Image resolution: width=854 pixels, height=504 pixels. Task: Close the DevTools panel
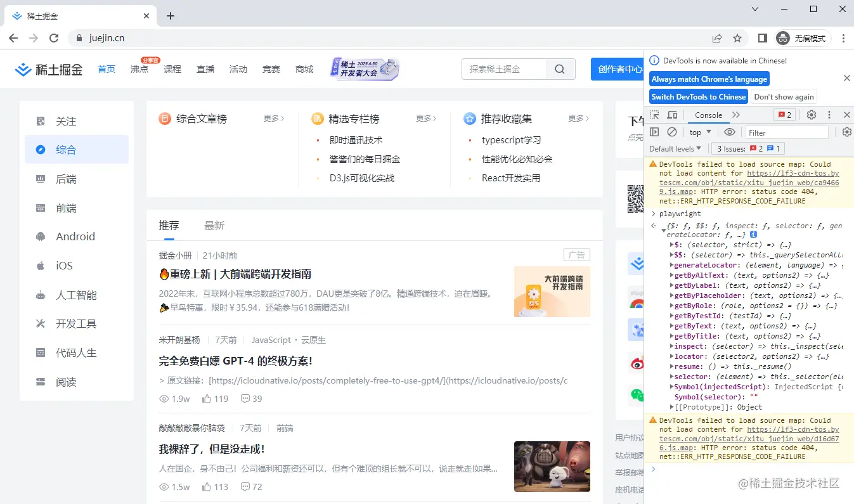847,115
